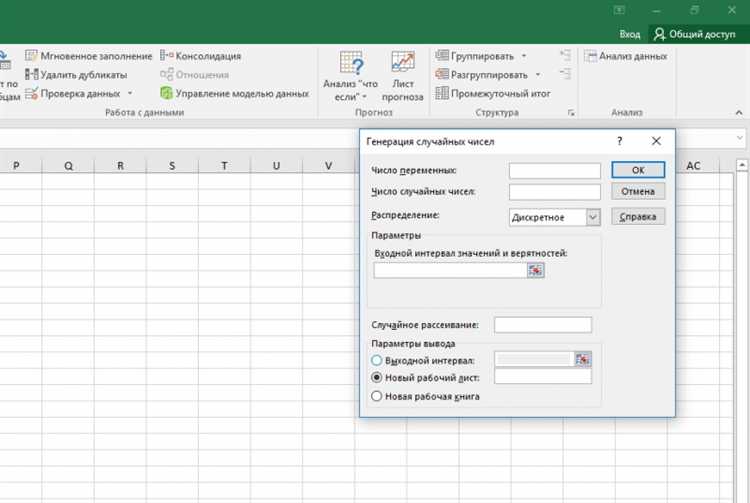Expand the Группировать dropdown arrow
Screen dimensions: 750x503
coord(524,56)
